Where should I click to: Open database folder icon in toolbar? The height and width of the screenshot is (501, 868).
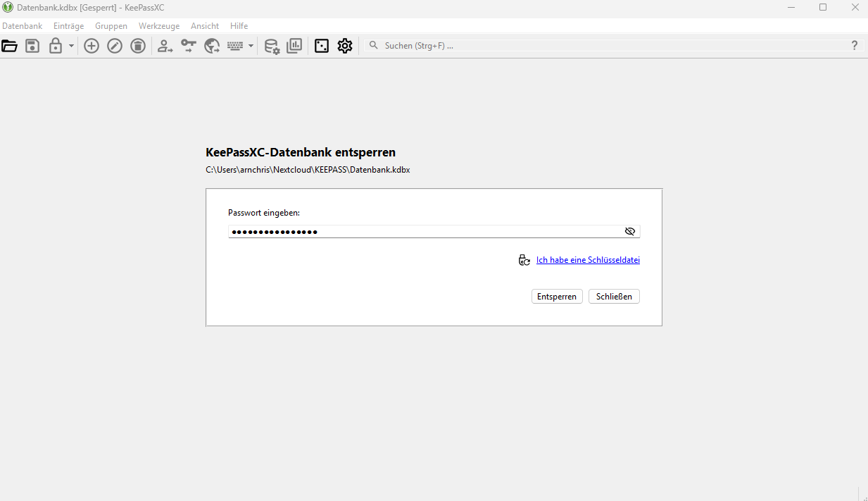pyautogui.click(x=10, y=46)
